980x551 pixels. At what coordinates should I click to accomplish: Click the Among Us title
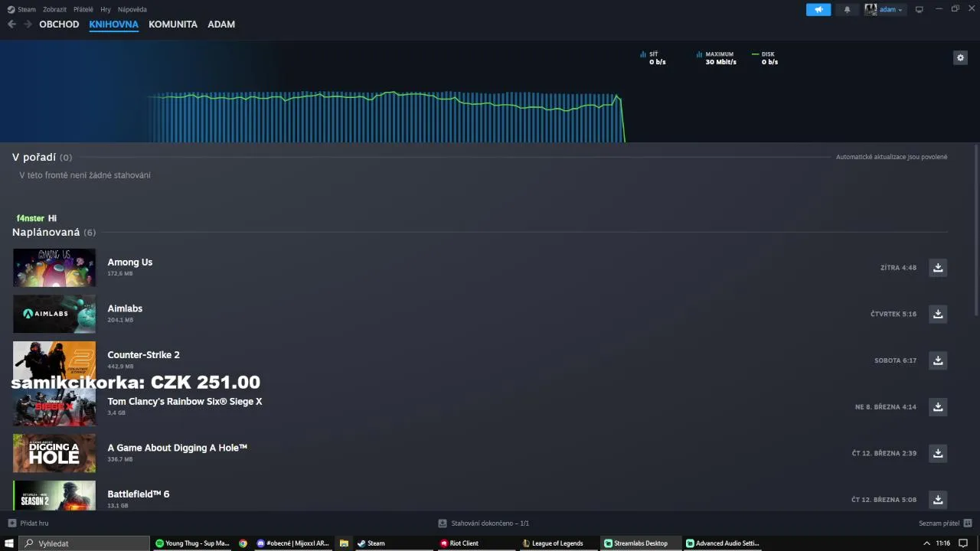(x=130, y=262)
